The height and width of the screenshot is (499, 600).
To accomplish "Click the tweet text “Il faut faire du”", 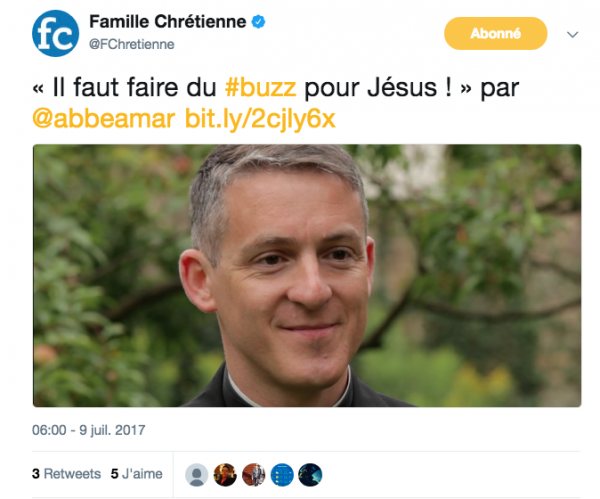I will [135, 88].
